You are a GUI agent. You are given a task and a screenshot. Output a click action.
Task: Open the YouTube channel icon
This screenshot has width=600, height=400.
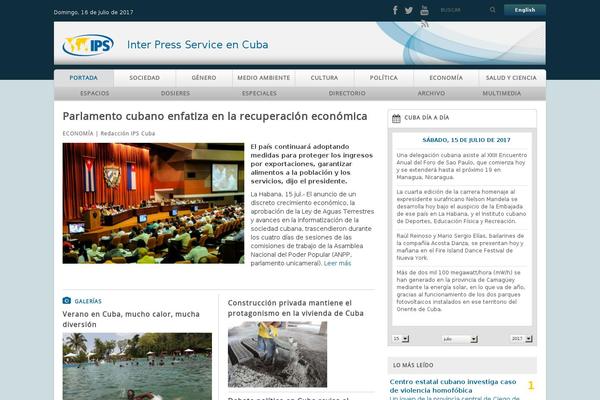[424, 10]
